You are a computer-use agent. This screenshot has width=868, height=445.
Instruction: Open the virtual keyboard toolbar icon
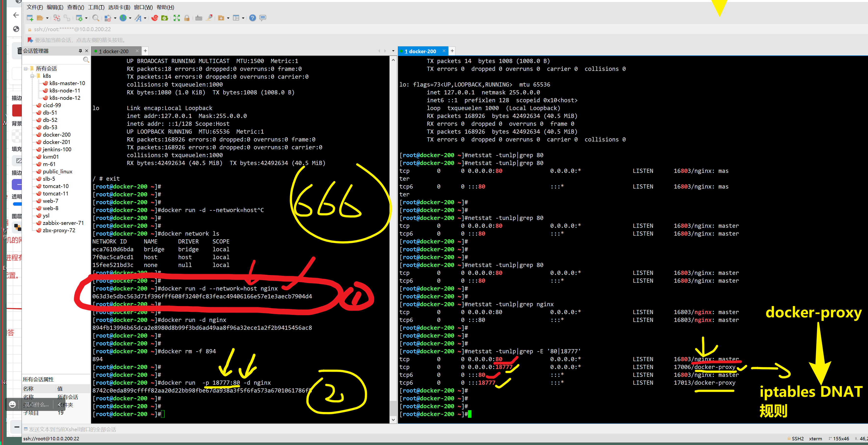(199, 18)
